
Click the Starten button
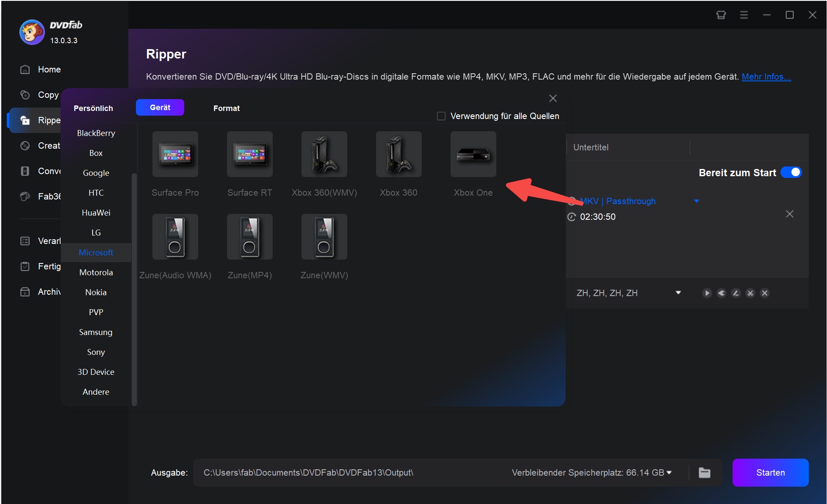[770, 473]
